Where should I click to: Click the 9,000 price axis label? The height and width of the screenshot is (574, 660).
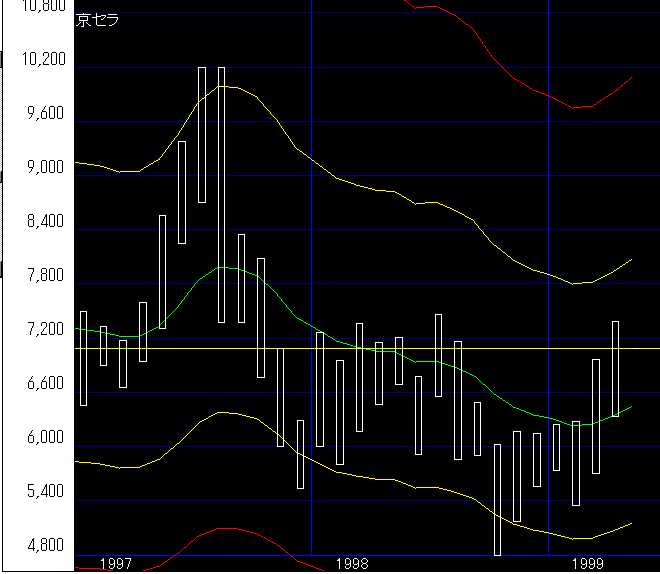coord(42,167)
